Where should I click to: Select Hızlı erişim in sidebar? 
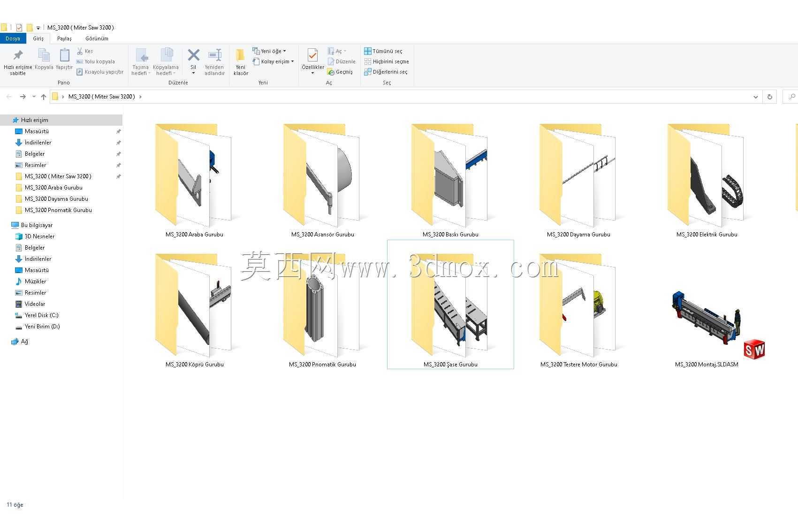click(x=61, y=120)
